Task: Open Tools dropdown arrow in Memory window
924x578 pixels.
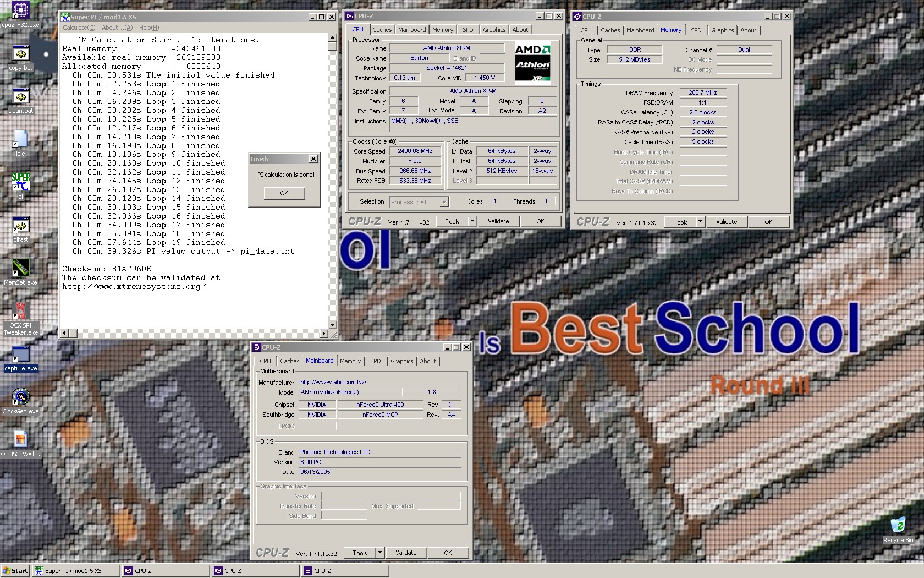Action: click(x=700, y=222)
